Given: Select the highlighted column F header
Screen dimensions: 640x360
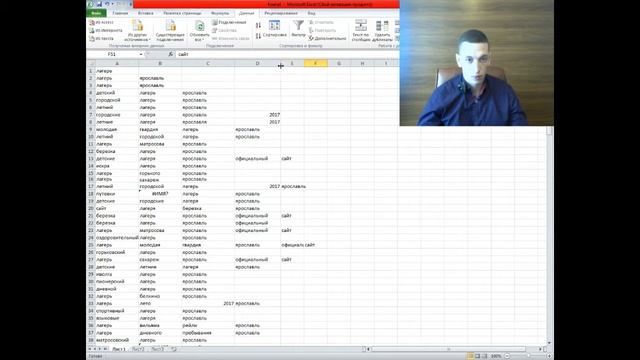Looking at the screenshot, I should coord(316,63).
